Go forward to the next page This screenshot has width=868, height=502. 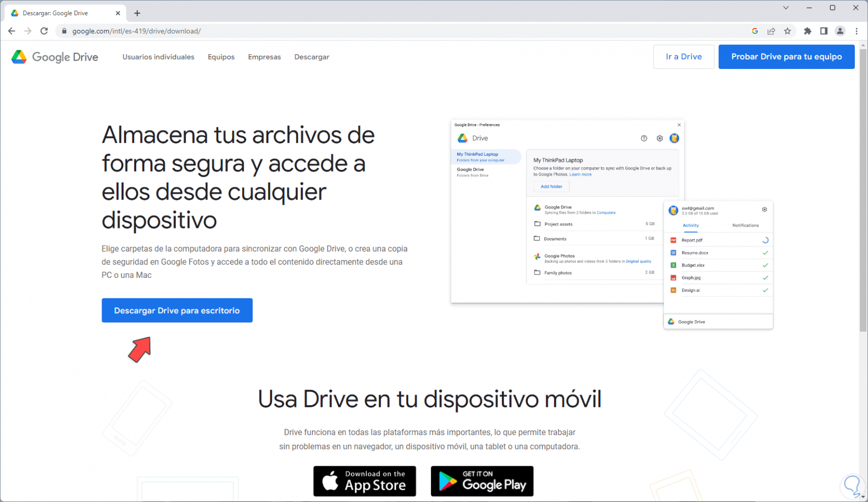tap(28, 31)
